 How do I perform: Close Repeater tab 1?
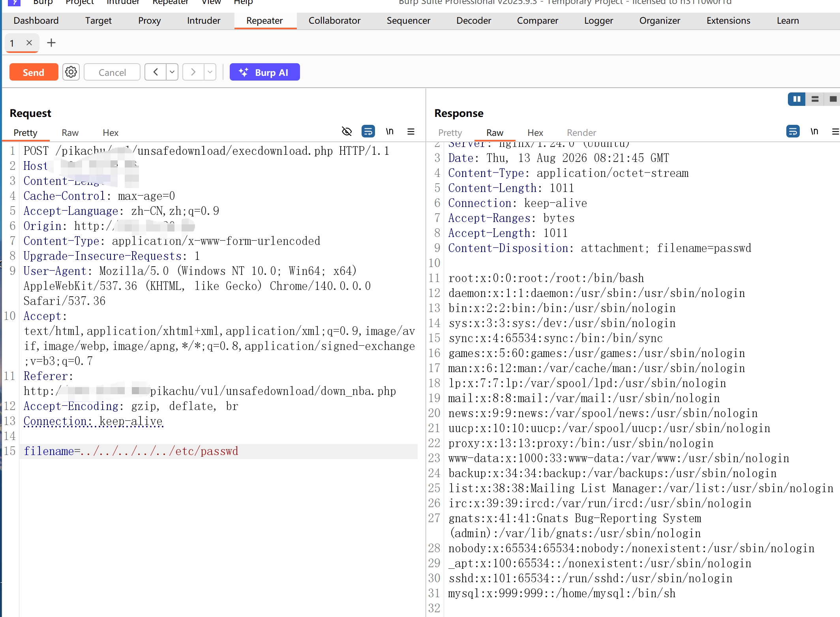tap(29, 43)
